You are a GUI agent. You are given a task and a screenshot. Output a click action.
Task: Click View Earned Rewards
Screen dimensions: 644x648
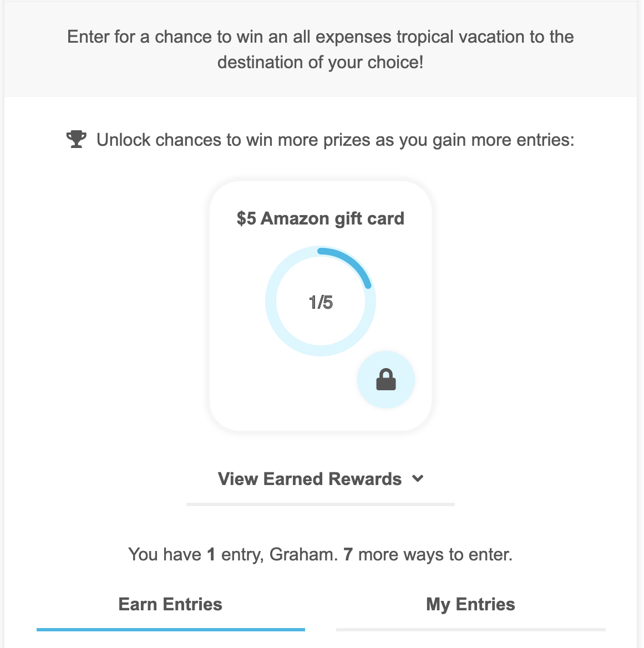[x=310, y=478]
